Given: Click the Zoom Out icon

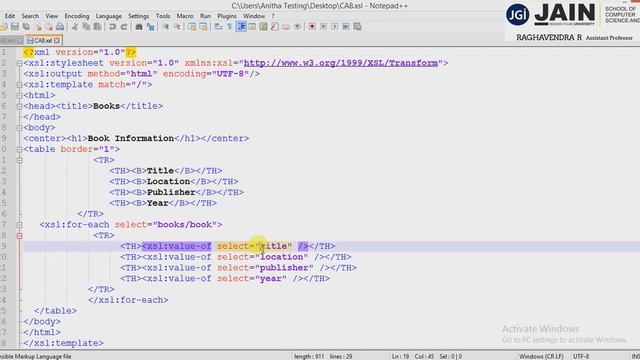Looking at the screenshot, I should [177, 27].
